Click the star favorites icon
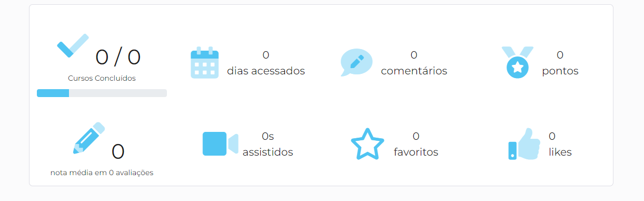This screenshot has width=644, height=201. pyautogui.click(x=368, y=143)
